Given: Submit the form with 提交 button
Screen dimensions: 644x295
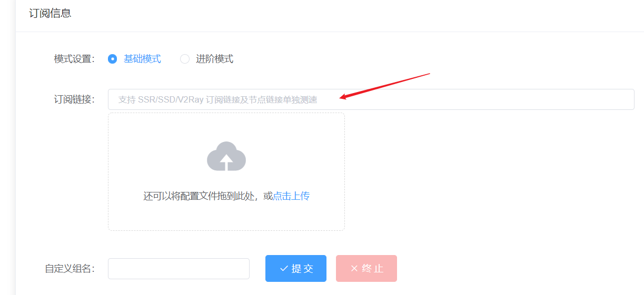Looking at the screenshot, I should coord(296,268).
